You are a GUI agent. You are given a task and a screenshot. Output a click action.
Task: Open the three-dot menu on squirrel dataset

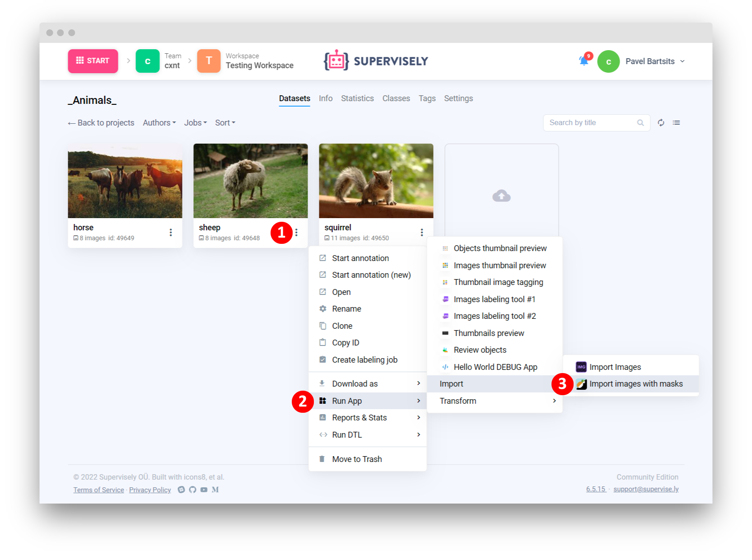[421, 232]
